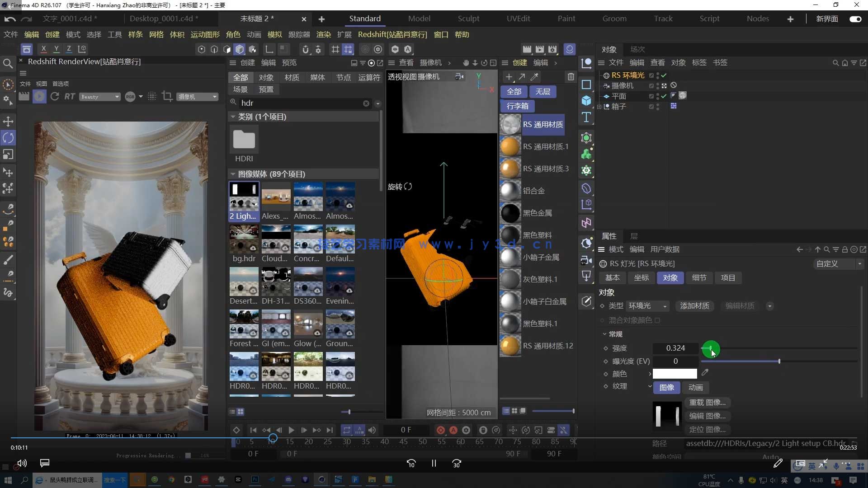Toggle the green enable checkmark on RS 环境光
The image size is (868, 488).
coord(664,75)
